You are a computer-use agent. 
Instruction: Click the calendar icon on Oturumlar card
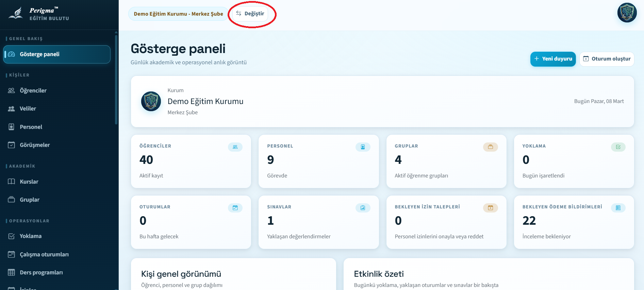click(235, 208)
